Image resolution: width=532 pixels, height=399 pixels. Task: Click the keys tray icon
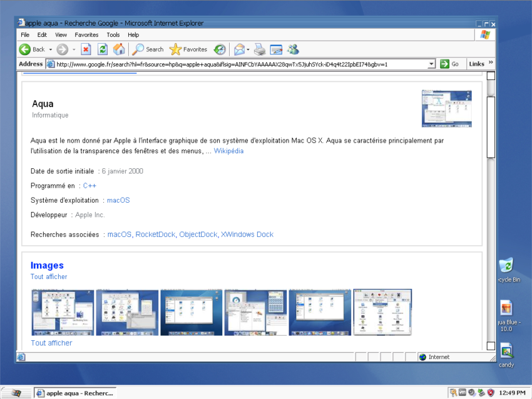[x=453, y=393]
